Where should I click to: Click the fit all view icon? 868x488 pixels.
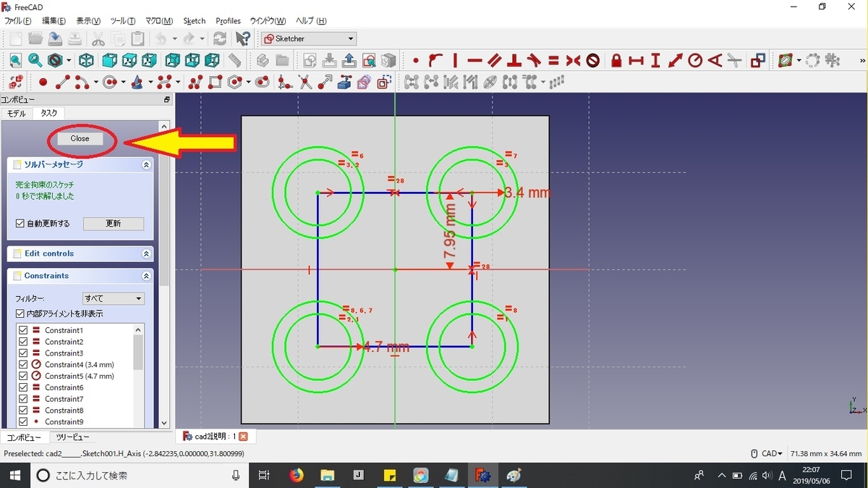pyautogui.click(x=15, y=61)
